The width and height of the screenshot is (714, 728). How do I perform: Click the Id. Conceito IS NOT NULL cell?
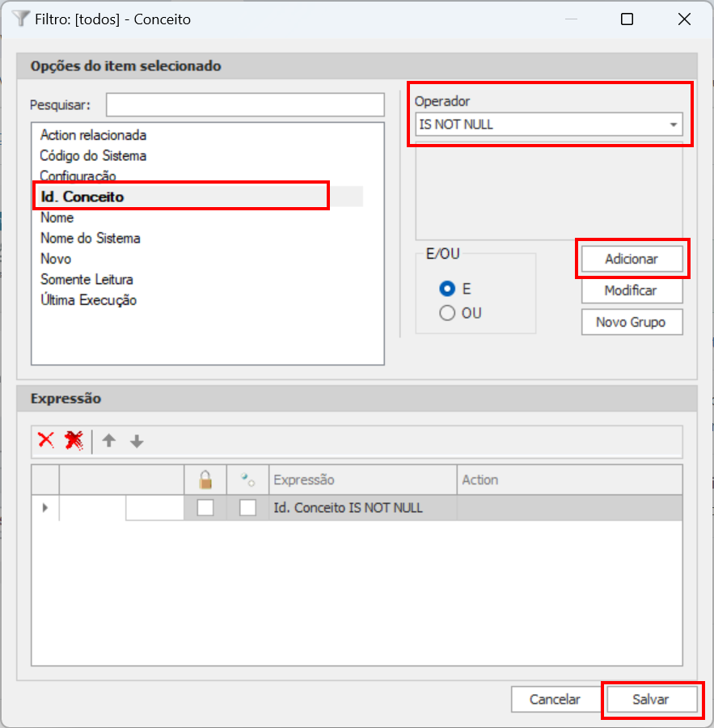pyautogui.click(x=363, y=507)
